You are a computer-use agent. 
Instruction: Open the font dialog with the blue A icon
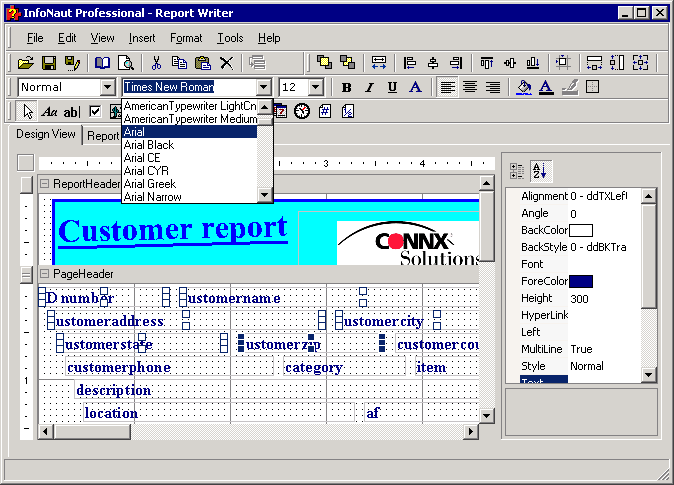coord(415,87)
